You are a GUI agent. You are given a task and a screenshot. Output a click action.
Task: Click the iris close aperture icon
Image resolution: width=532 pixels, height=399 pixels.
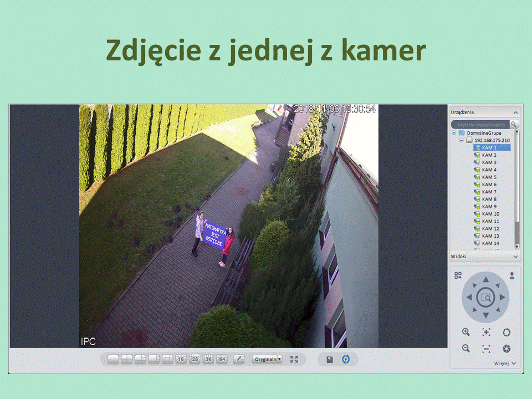point(506,349)
